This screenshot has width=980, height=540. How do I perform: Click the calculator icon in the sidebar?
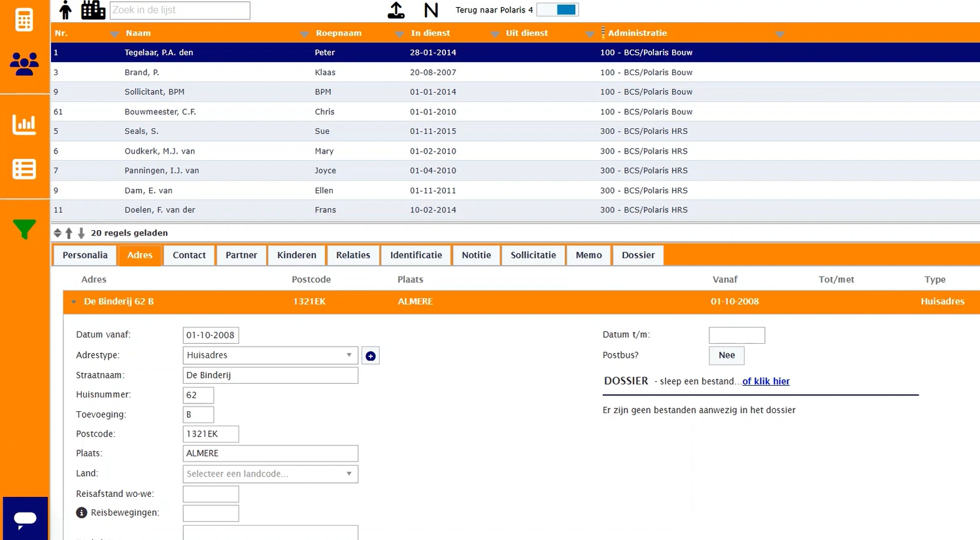click(24, 20)
